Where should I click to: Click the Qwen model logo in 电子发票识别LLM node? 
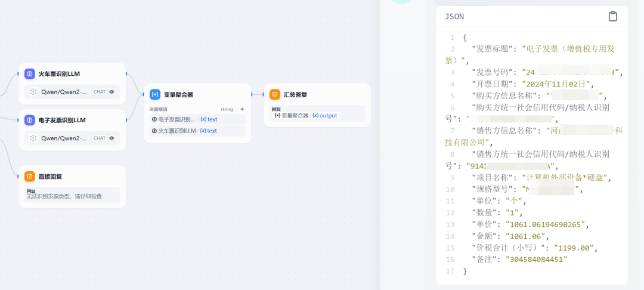(x=33, y=138)
